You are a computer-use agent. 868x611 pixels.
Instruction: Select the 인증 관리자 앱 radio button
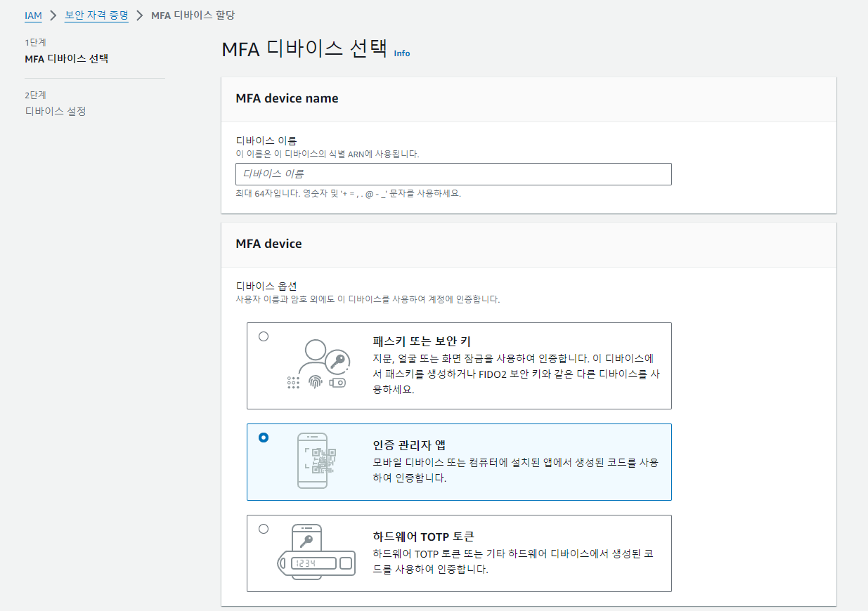point(263,437)
